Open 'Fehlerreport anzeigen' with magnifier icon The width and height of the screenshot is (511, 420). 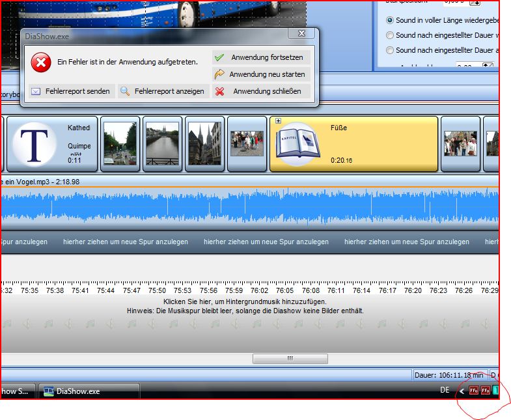pyautogui.click(x=163, y=91)
